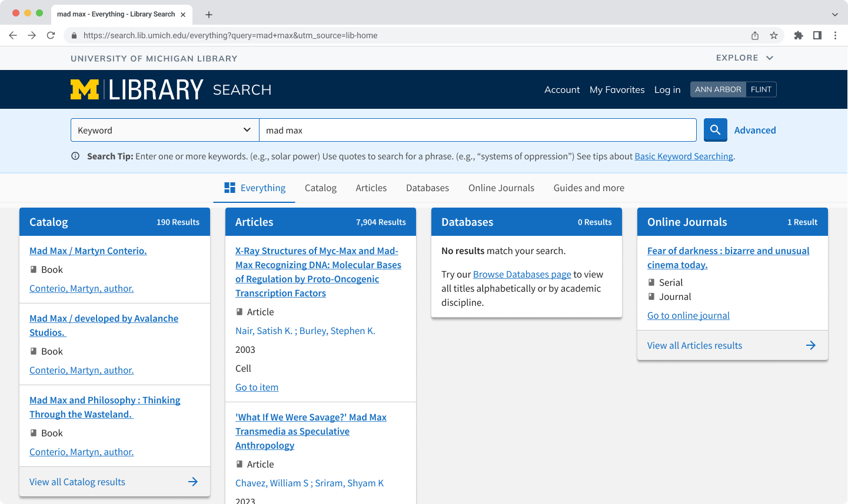This screenshot has height=504, width=848.
Task: Click the blue magnifying glass search button
Action: (x=716, y=130)
